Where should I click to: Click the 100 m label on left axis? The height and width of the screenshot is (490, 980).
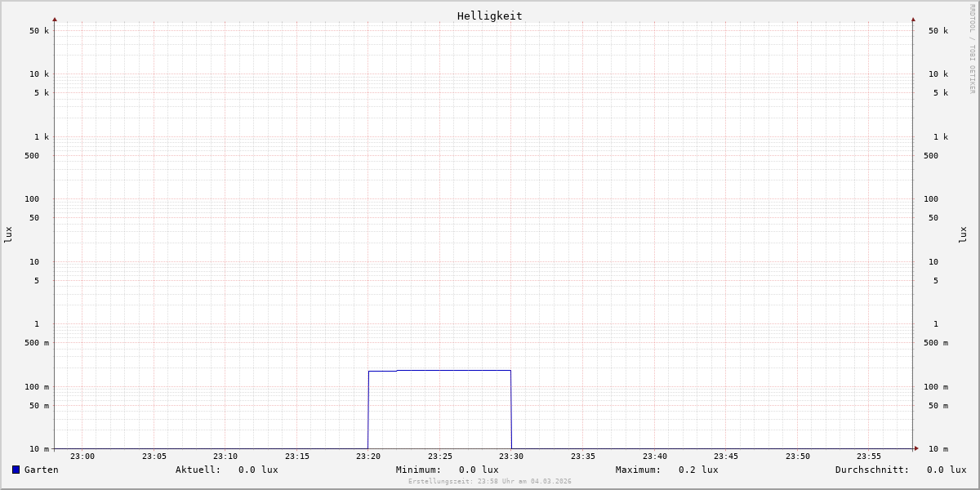[x=37, y=387]
